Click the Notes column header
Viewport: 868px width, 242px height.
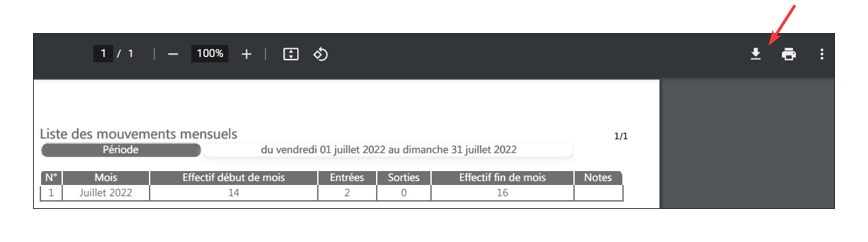(x=598, y=178)
